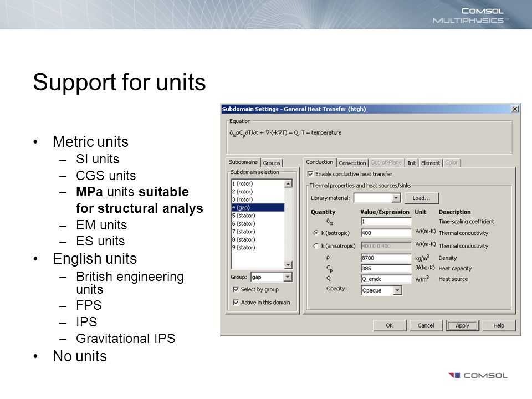Click the time-scaling coefficient field
The width and height of the screenshot is (532, 399).
click(386, 222)
